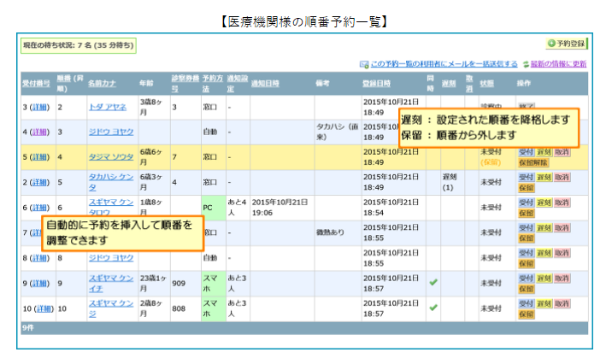The width and height of the screenshot is (612, 364).
Task: Click 保留 for スギヤマ ケンイチ row
Action: (527, 289)
